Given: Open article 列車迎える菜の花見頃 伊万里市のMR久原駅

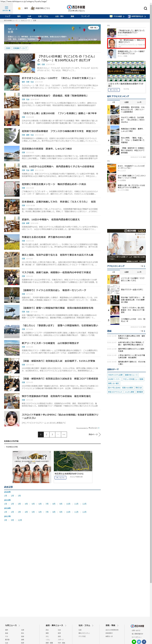Looking at the screenshot, I should 46,237.
